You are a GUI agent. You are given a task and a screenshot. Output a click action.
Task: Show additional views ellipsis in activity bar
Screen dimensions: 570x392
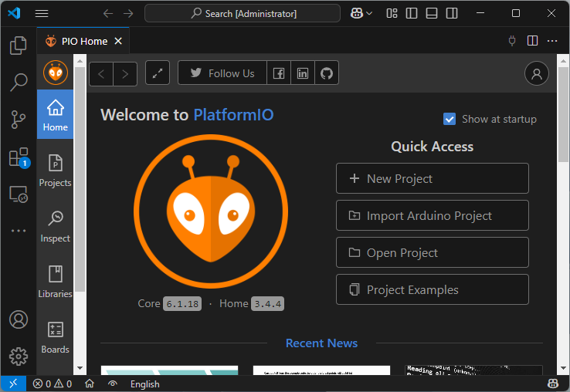tap(19, 231)
